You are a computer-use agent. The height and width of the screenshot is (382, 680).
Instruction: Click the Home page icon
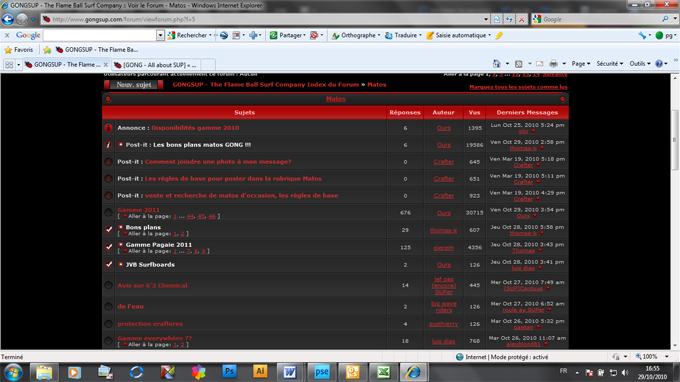[x=497, y=64]
